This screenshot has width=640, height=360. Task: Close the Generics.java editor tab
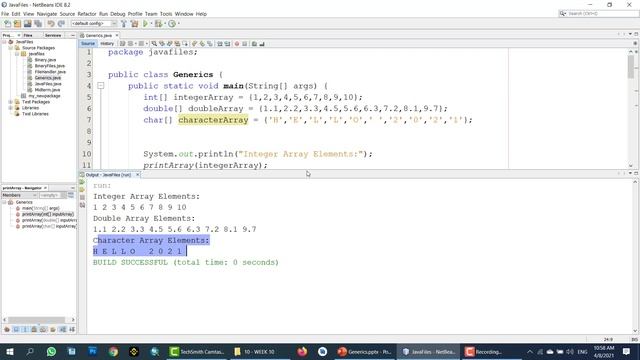point(117,36)
